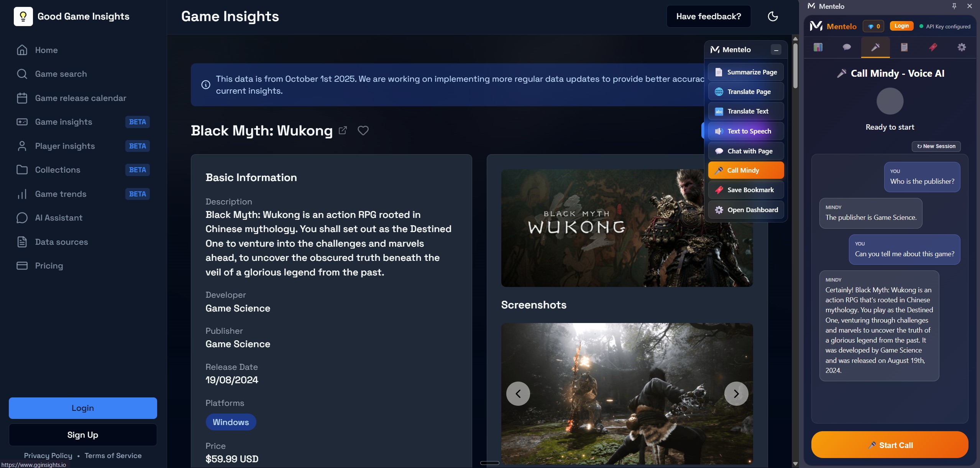Show next screenshot with right arrow
This screenshot has width=980, height=468.
(736, 394)
